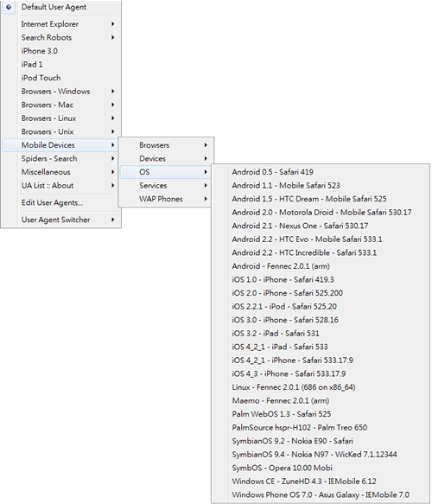
Task: Select iOS 2.0 - iPhone - Safari 525.200
Action: click(321, 293)
